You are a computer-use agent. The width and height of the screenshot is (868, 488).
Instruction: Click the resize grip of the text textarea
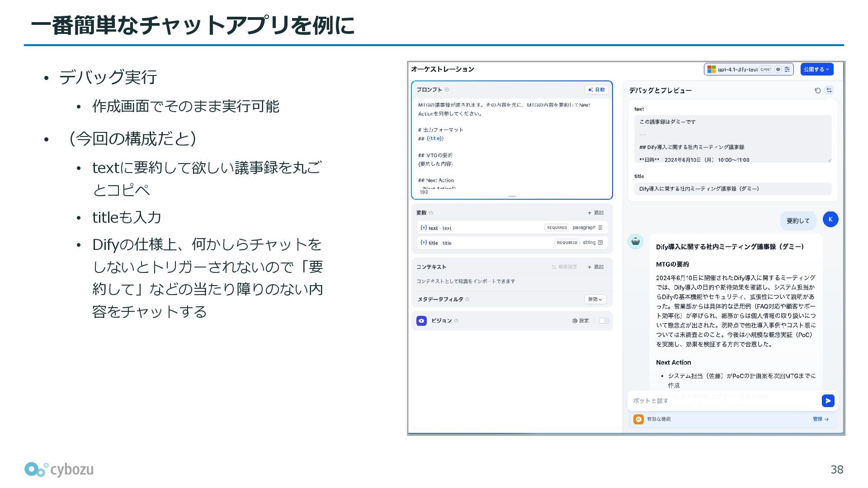point(829,160)
